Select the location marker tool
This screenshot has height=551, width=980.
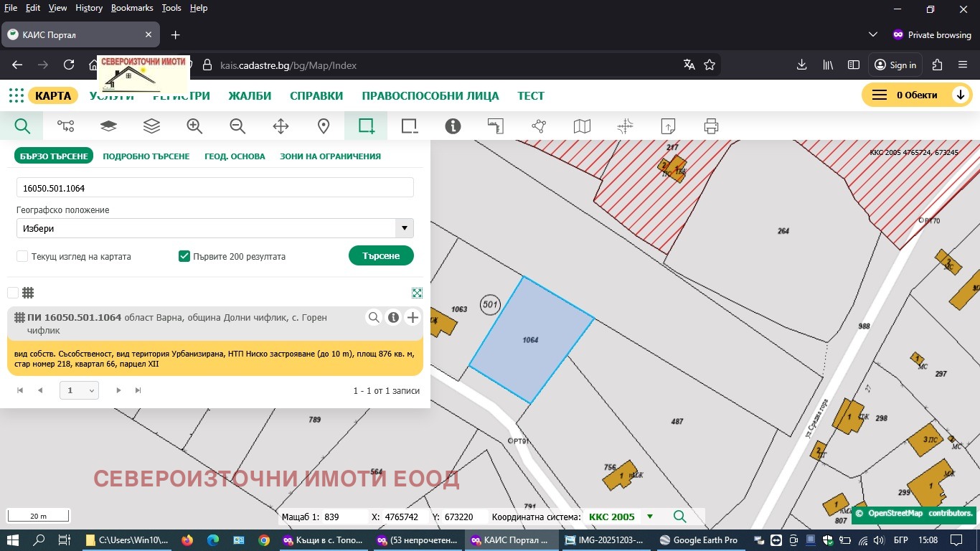[x=323, y=126]
